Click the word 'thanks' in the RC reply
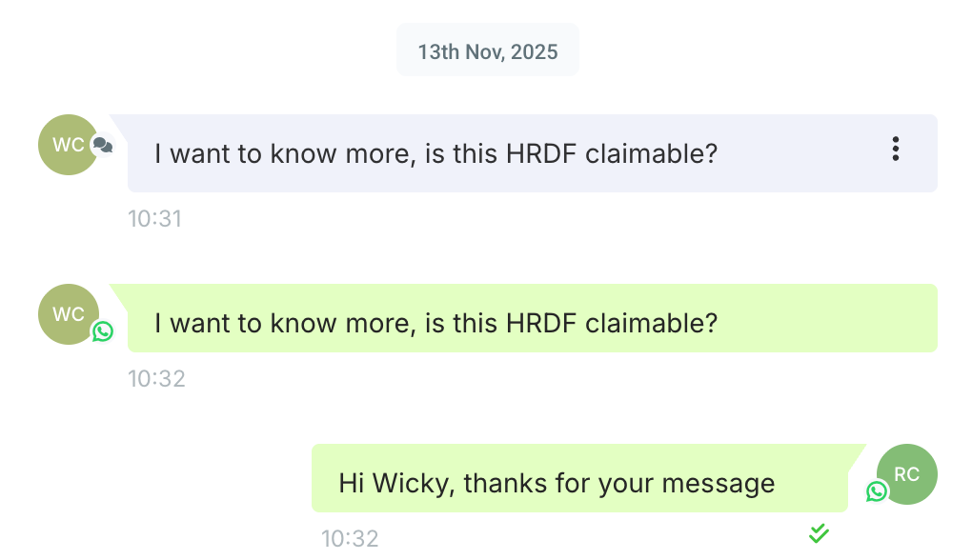 click(x=506, y=484)
